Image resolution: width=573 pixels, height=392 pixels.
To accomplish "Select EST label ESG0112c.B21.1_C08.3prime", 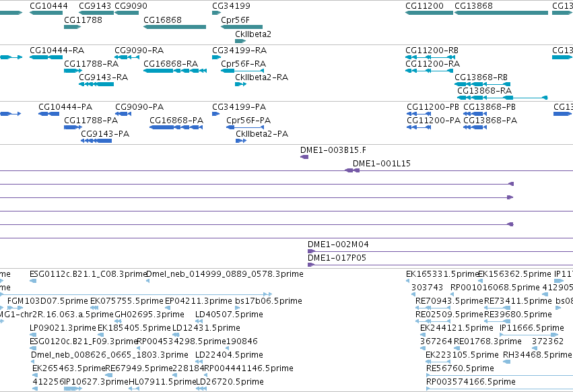I will [x=88, y=274].
